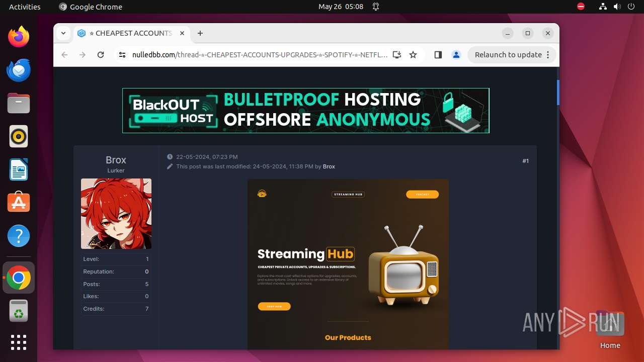Click the Contact button in Streaming Hub image

(x=422, y=195)
